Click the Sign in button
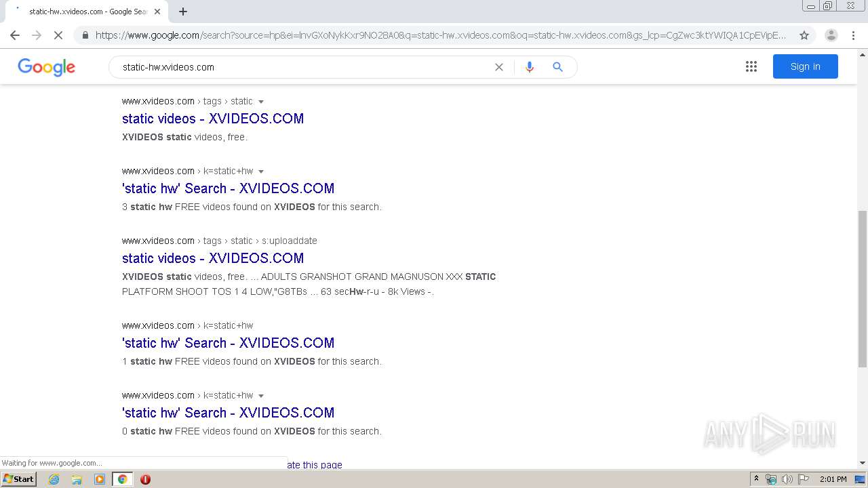The width and height of the screenshot is (868, 488). (805, 66)
